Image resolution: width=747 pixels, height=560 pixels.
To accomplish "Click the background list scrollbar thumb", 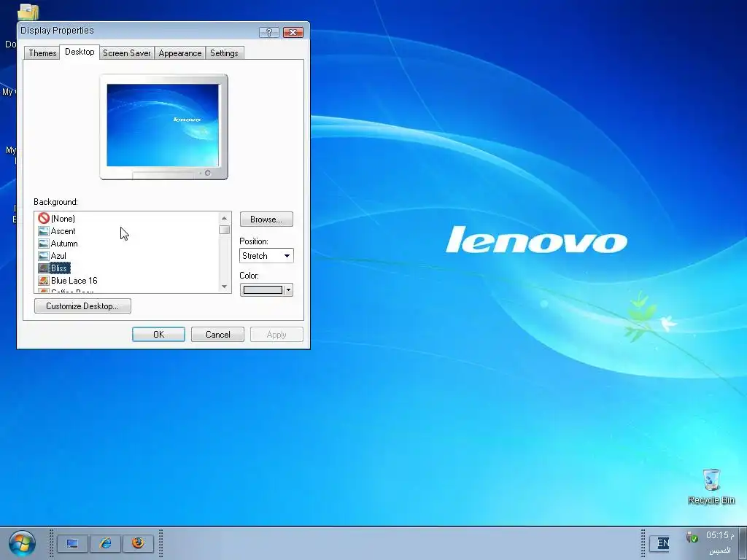I will tap(225, 230).
